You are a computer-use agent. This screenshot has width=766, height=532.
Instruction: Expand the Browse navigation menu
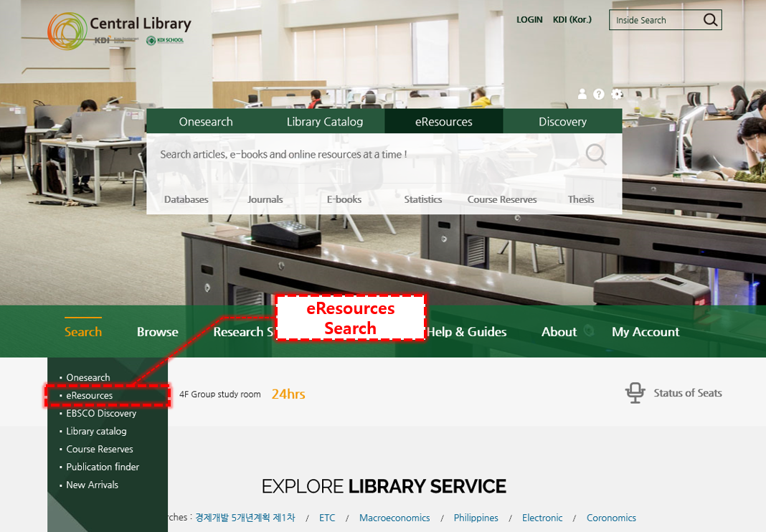click(x=157, y=332)
